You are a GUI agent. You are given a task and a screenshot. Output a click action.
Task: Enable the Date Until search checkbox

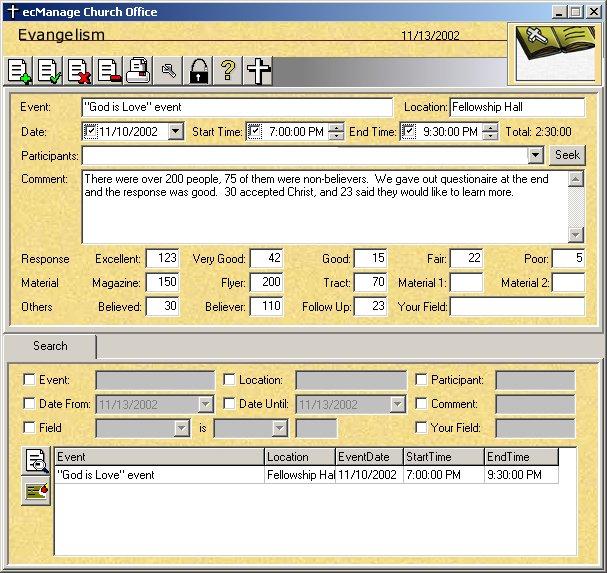[229, 403]
